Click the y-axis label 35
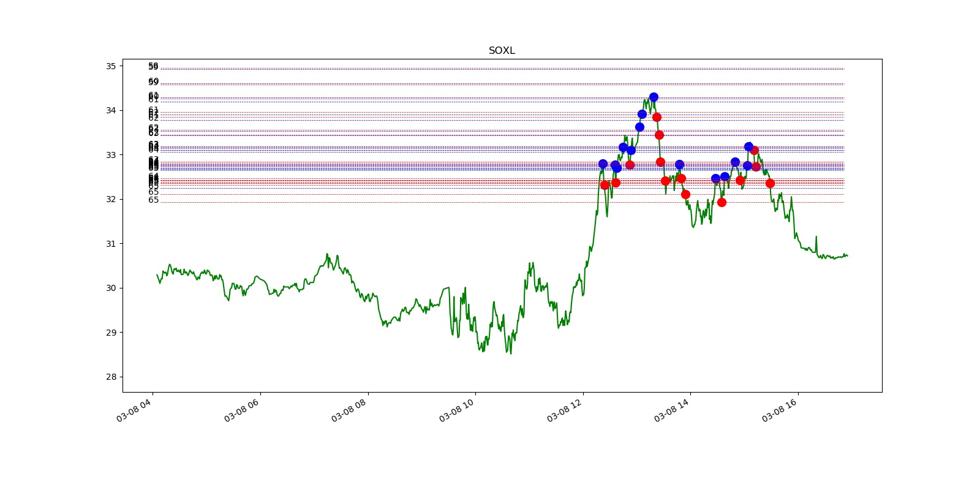 pyautogui.click(x=111, y=66)
